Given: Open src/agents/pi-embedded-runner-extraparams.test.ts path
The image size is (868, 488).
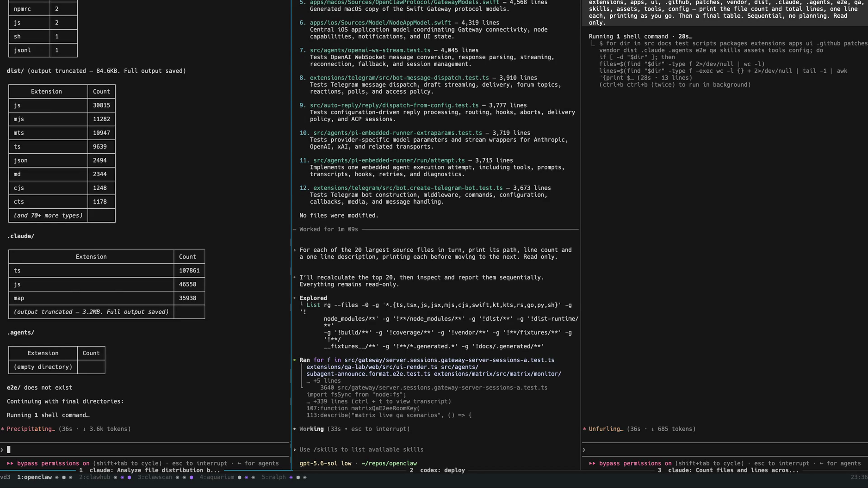Looking at the screenshot, I should [398, 133].
